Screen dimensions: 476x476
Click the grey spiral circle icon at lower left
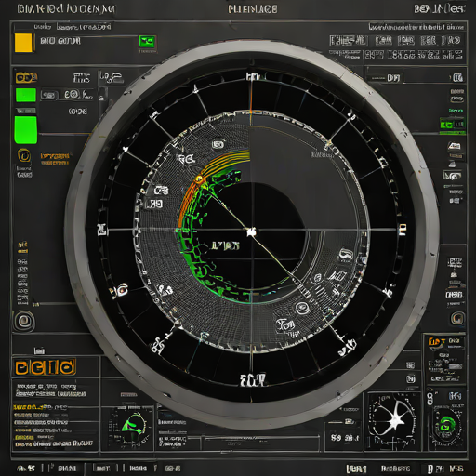coord(24,322)
